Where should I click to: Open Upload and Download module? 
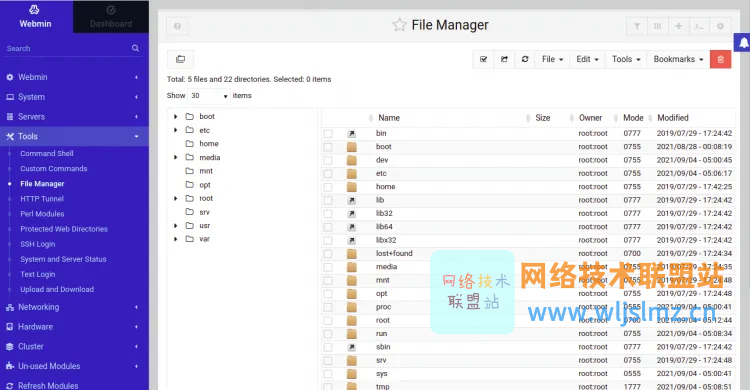57,289
